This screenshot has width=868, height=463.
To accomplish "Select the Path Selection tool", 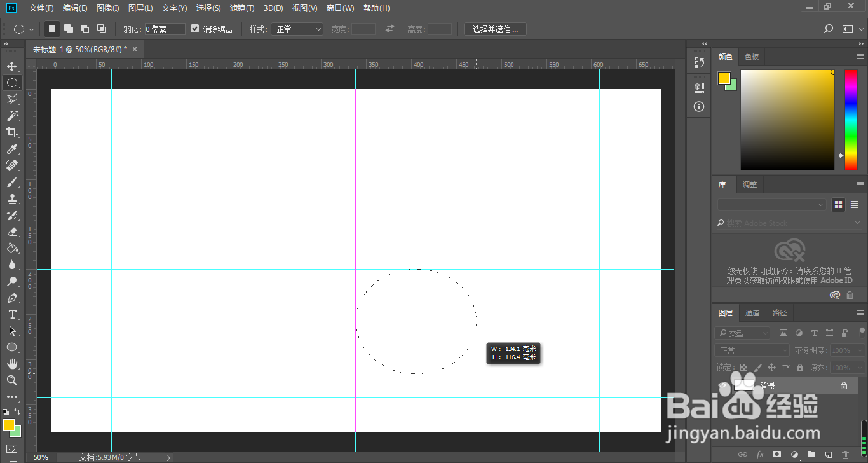I will 11,331.
